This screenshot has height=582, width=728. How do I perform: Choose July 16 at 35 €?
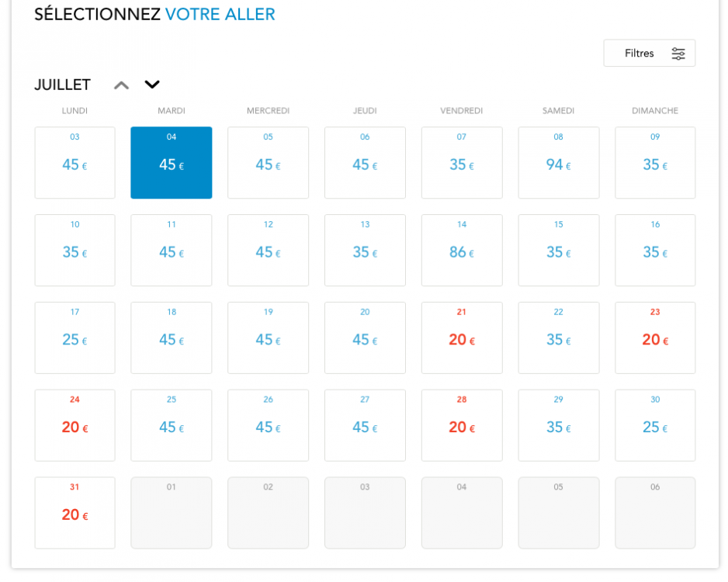coord(655,251)
